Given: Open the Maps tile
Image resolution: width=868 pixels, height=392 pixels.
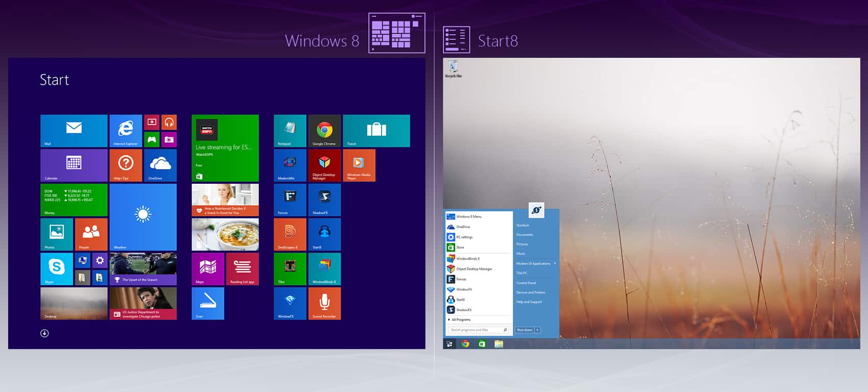Looking at the screenshot, I should click(208, 269).
